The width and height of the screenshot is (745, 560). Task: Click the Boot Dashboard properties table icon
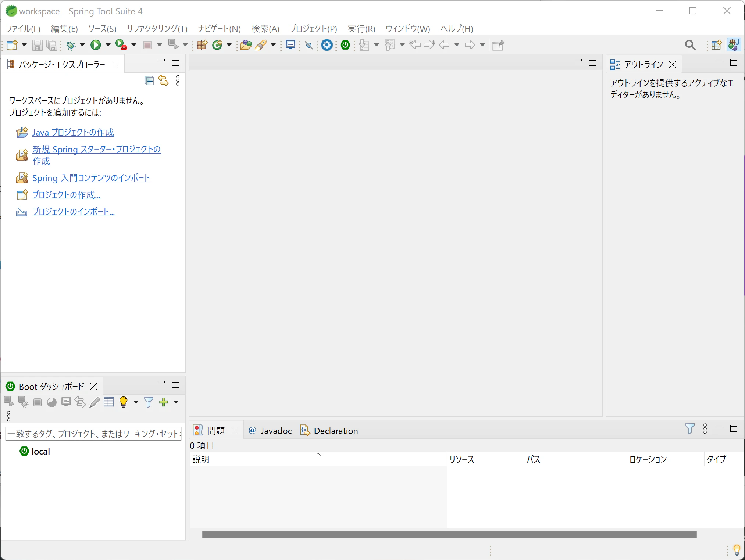(x=109, y=402)
